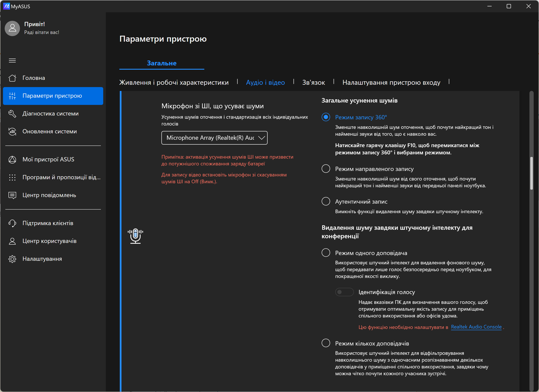539x392 pixels.
Task: Click the Режим кількох доповідачів label
Action: 372,343
